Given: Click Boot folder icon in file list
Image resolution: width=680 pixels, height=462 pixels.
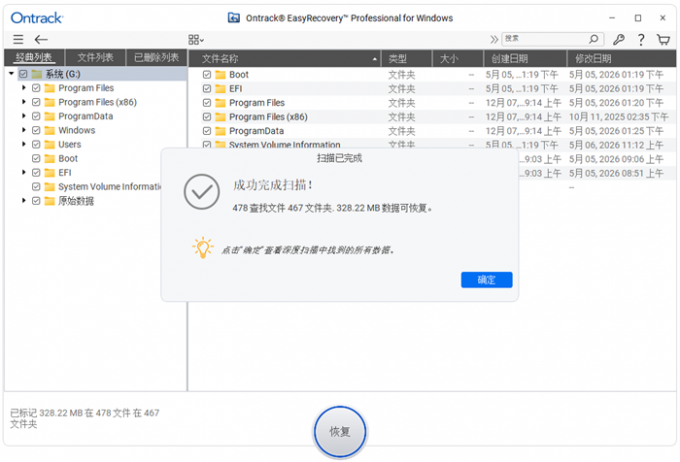Looking at the screenshot, I should click(220, 75).
